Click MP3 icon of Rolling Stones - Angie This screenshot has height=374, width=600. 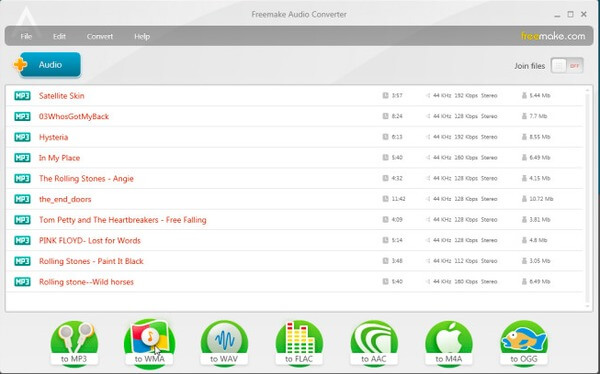point(22,178)
